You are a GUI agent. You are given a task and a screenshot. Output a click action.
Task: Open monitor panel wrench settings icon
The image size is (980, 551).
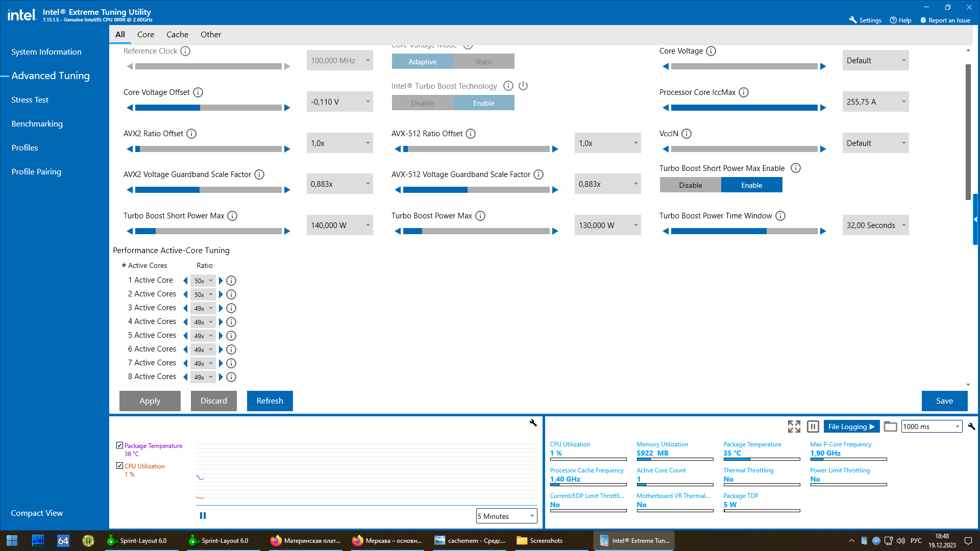pyautogui.click(x=971, y=427)
